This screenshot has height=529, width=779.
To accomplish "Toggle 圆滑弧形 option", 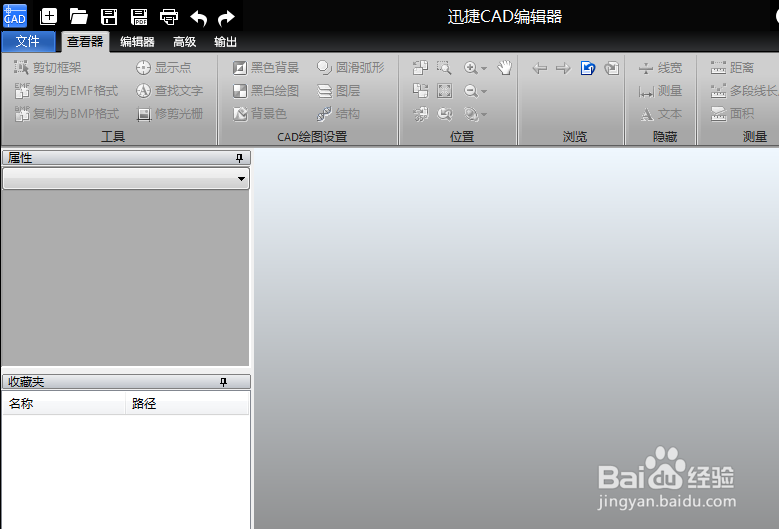I will click(x=350, y=68).
